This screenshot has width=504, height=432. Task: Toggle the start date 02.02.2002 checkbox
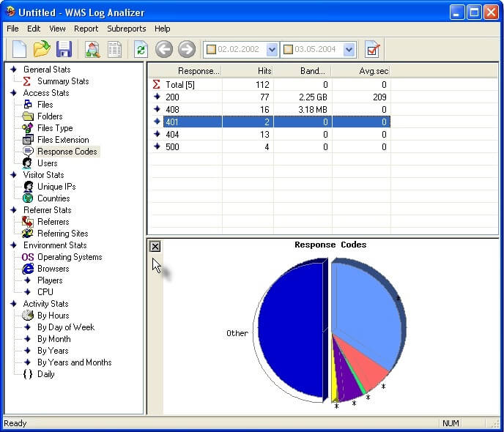211,50
